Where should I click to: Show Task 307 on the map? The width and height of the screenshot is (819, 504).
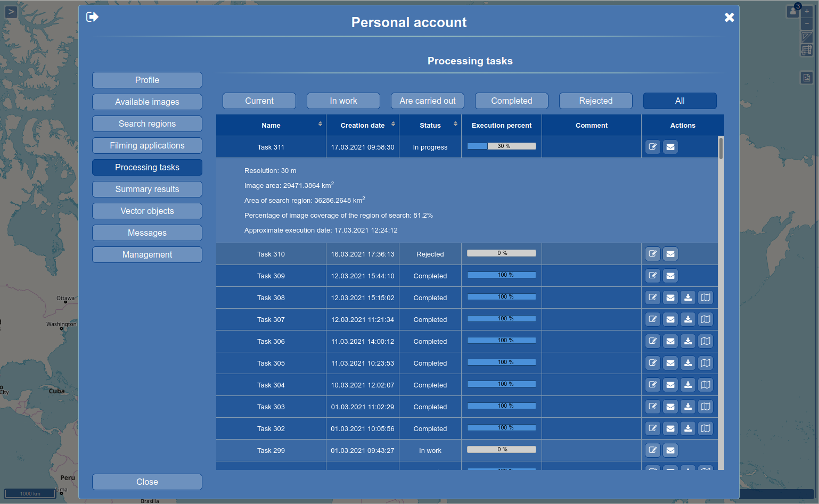pyautogui.click(x=706, y=319)
